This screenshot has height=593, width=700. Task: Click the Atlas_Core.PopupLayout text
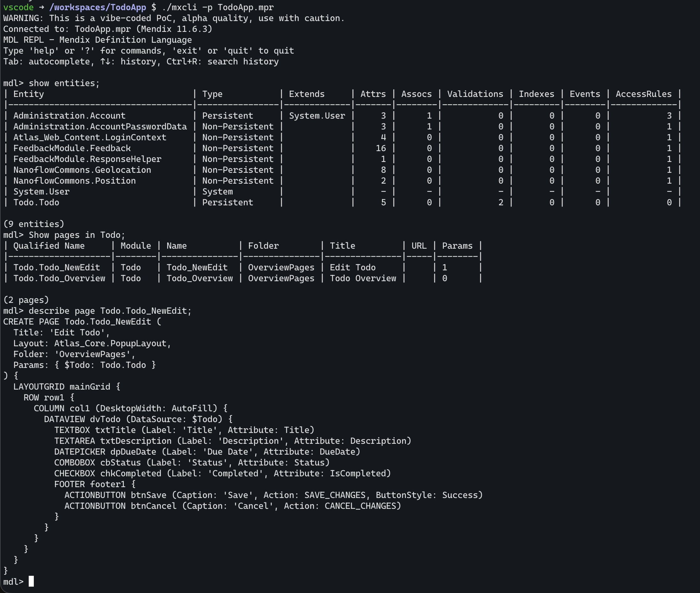point(110,343)
